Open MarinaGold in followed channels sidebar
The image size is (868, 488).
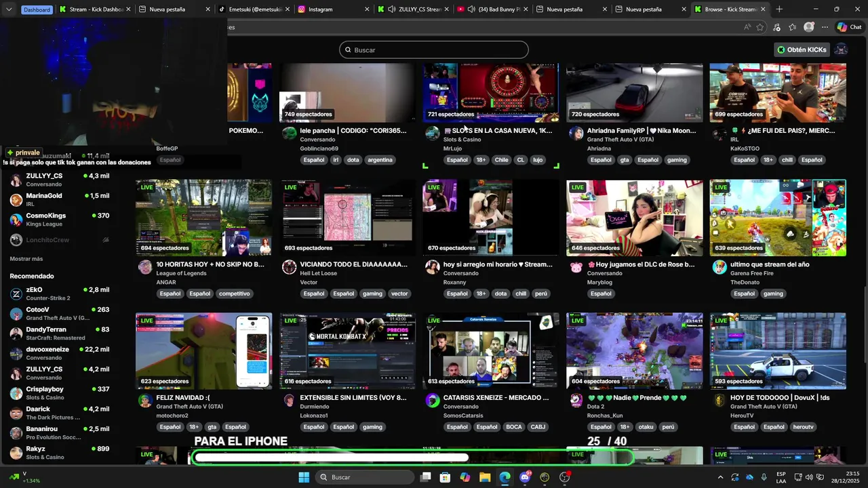click(60, 199)
